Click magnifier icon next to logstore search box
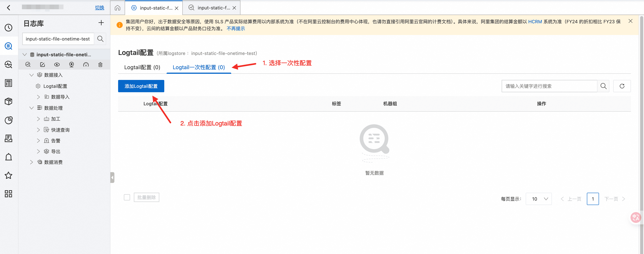 (100, 39)
